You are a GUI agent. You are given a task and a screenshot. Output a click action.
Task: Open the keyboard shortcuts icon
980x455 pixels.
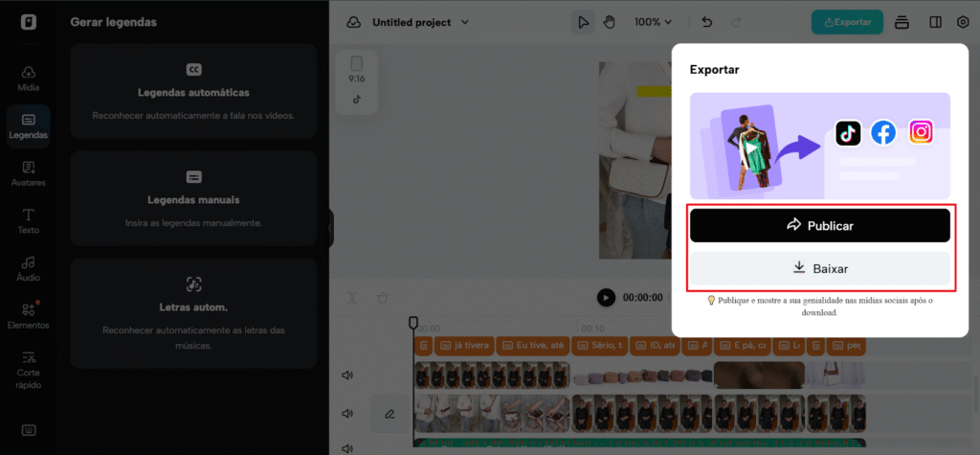click(x=29, y=430)
